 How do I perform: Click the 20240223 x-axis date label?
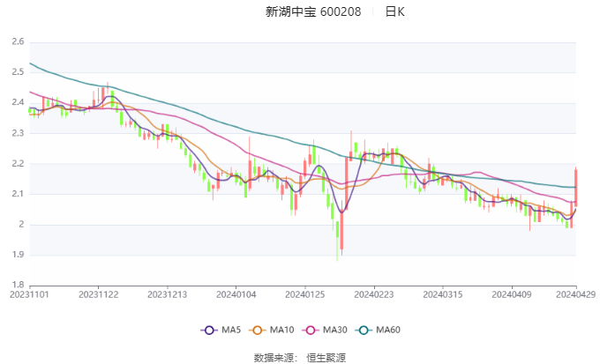[374, 294]
